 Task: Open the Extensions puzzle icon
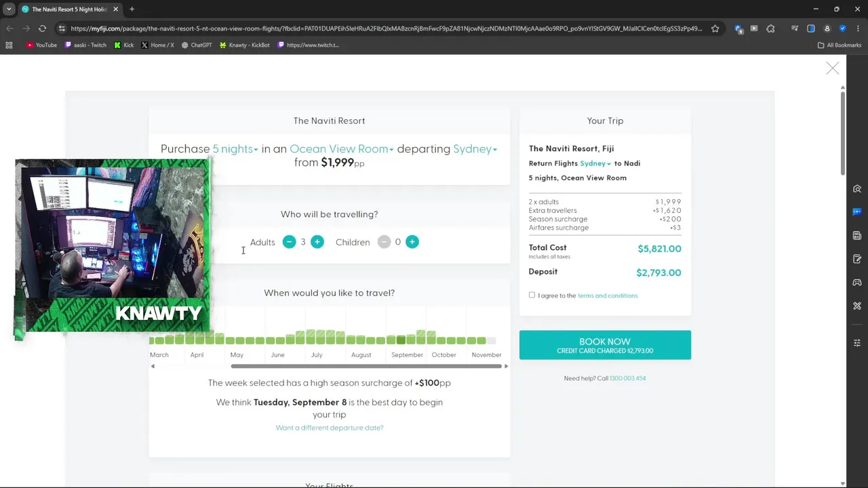[770, 28]
